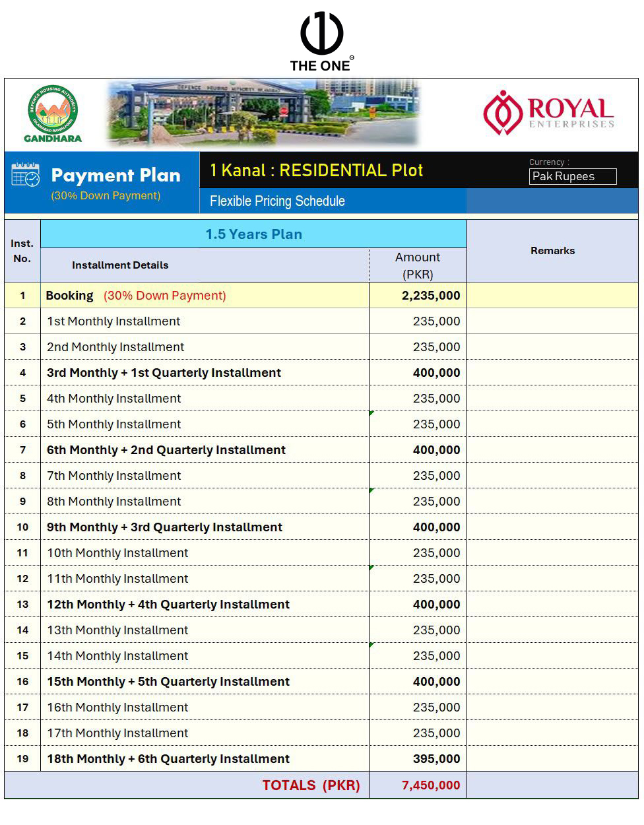Open the DHA entrance gate photo

coord(263,113)
